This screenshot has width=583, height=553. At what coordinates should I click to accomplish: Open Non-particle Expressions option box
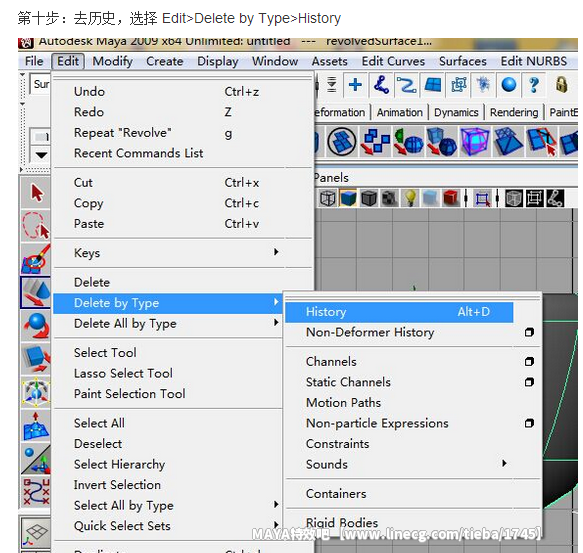click(529, 423)
